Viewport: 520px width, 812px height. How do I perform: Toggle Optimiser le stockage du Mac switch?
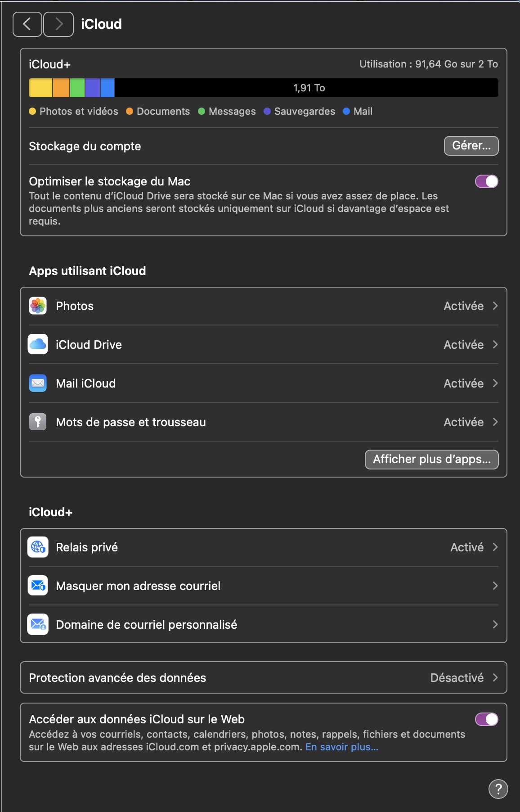(487, 182)
